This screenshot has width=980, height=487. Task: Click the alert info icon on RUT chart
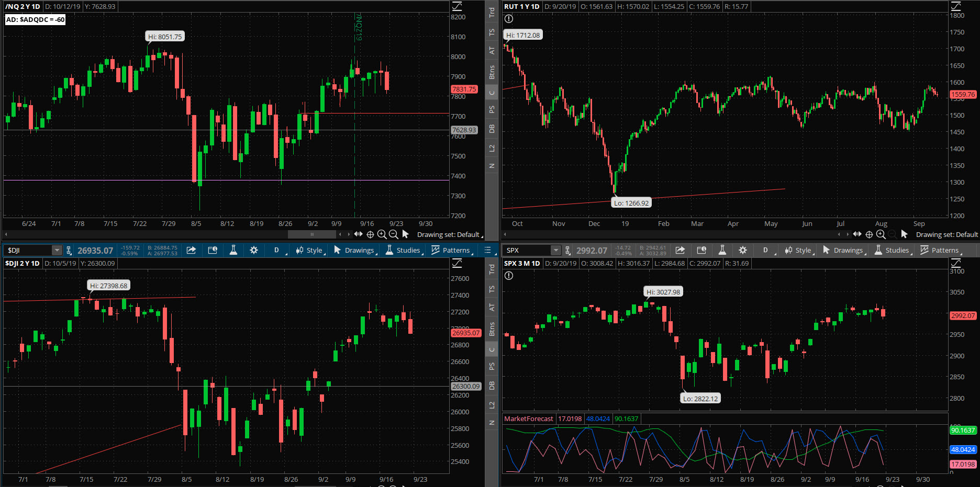coord(509,19)
